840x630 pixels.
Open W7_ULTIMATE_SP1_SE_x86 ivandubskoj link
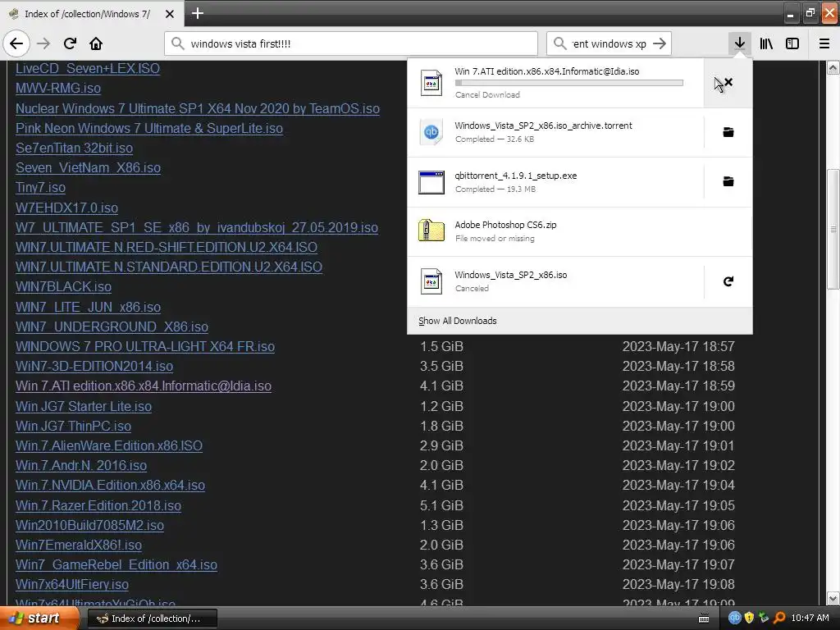coord(197,228)
